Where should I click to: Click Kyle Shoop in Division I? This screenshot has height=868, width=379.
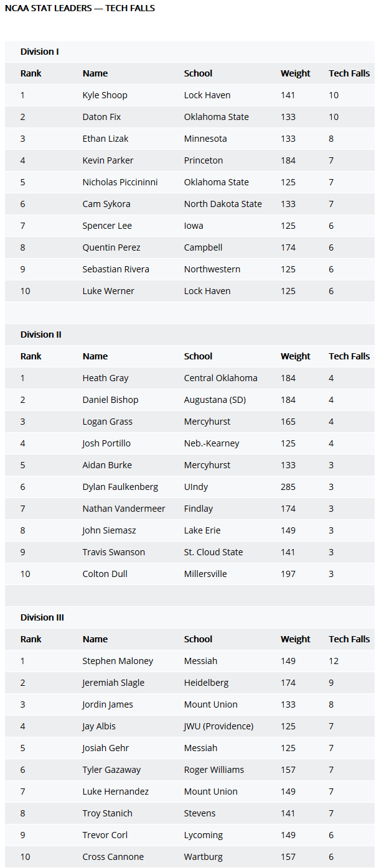click(105, 95)
